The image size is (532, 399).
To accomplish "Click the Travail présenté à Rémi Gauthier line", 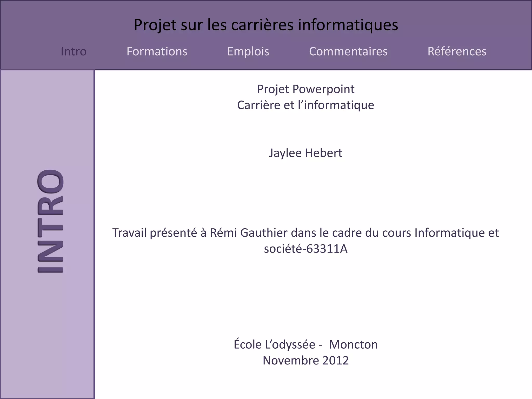I will (305, 233).
